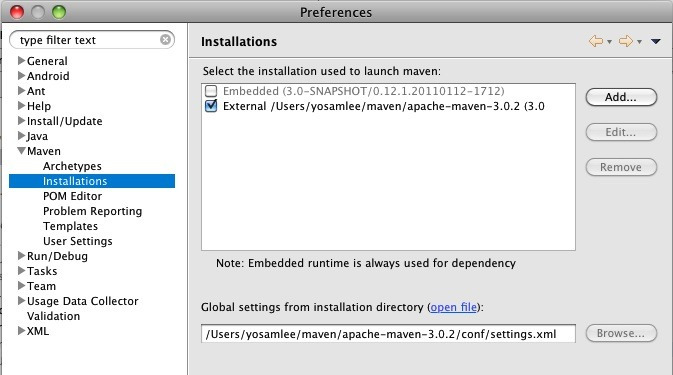Click the Remove button
The height and width of the screenshot is (375, 673).
click(x=621, y=167)
